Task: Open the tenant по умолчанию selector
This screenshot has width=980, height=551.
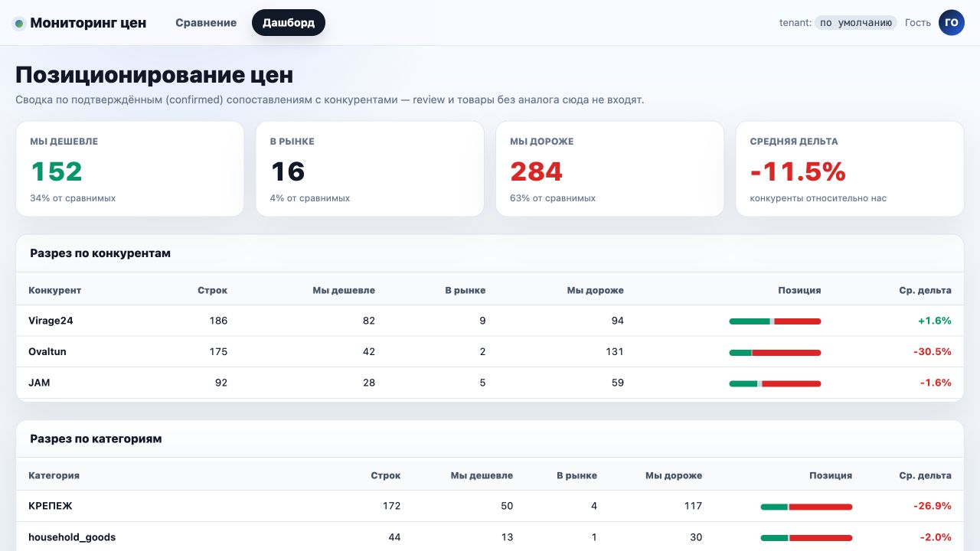Action: point(856,23)
